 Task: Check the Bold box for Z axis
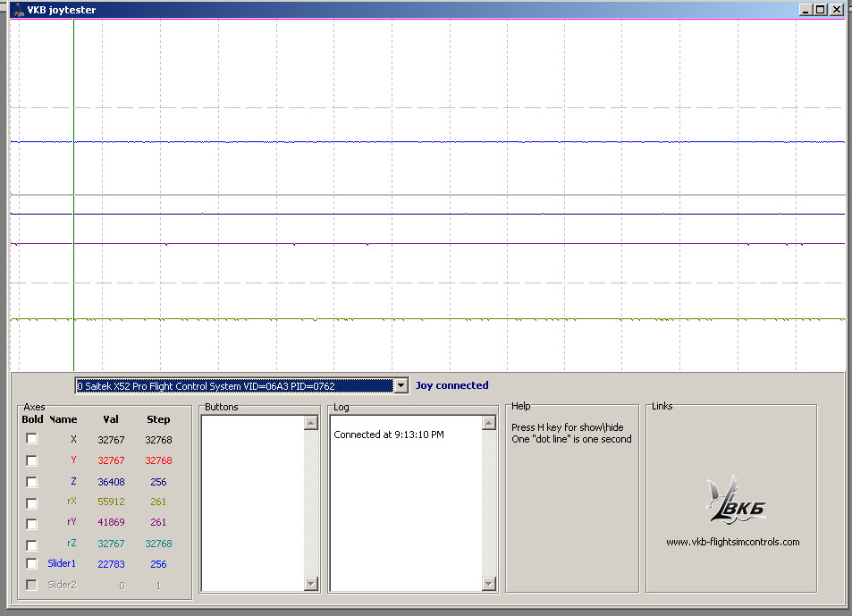tap(32, 482)
